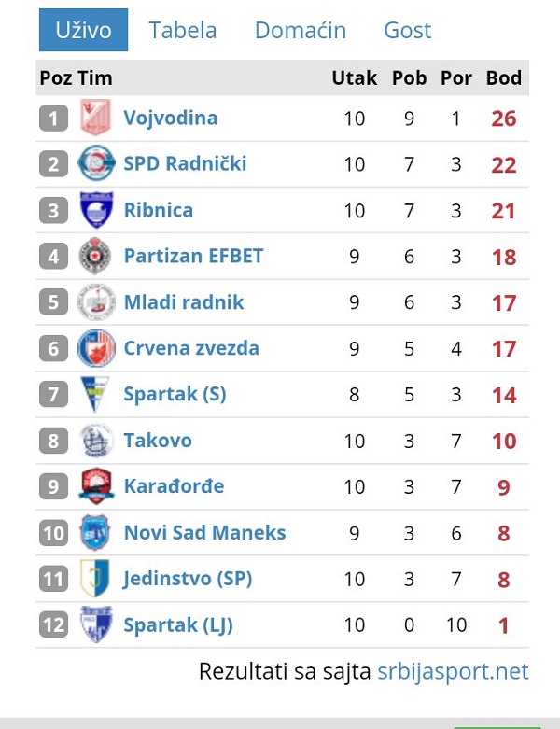This screenshot has width=560, height=729.
Task: Click the Jedinstvo (SP) club logo
Action: [95, 579]
